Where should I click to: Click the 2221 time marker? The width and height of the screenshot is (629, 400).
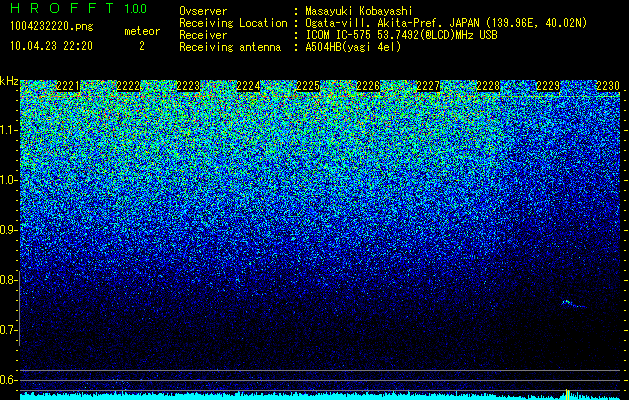pyautogui.click(x=68, y=86)
